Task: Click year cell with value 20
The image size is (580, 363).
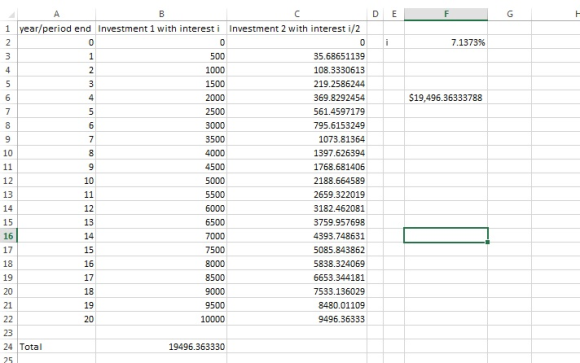Action: (56, 319)
